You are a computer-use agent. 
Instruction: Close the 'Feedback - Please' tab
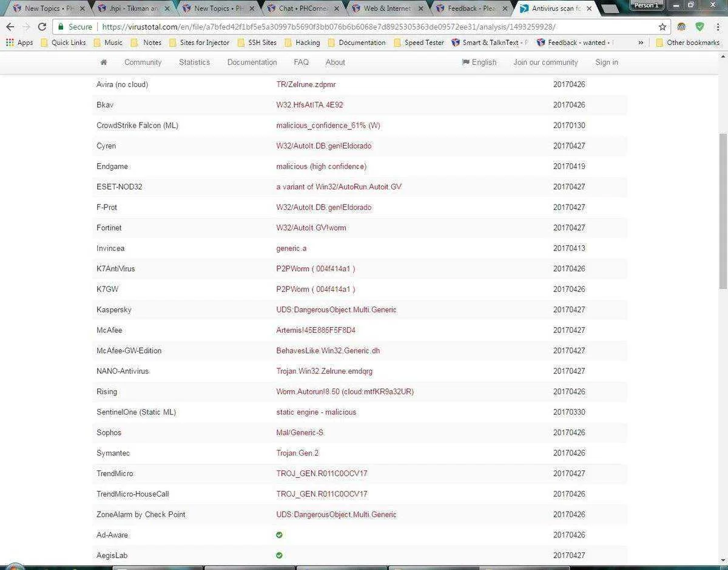[505, 8]
